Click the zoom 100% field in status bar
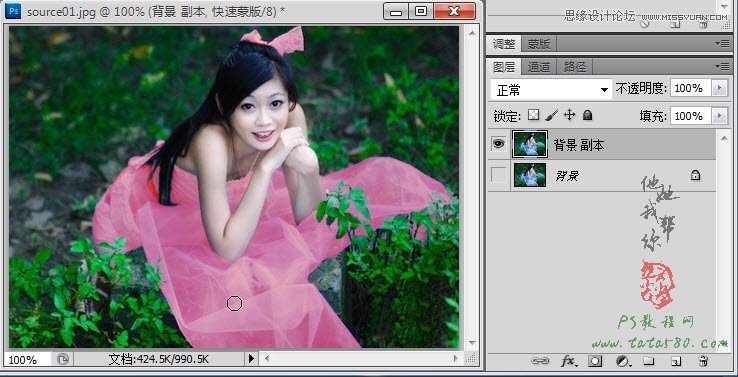This screenshot has width=738, height=377. click(27, 360)
